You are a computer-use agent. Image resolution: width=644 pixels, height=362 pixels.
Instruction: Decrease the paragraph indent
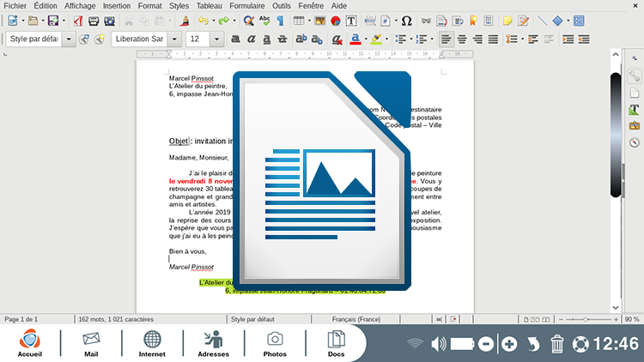point(584,39)
